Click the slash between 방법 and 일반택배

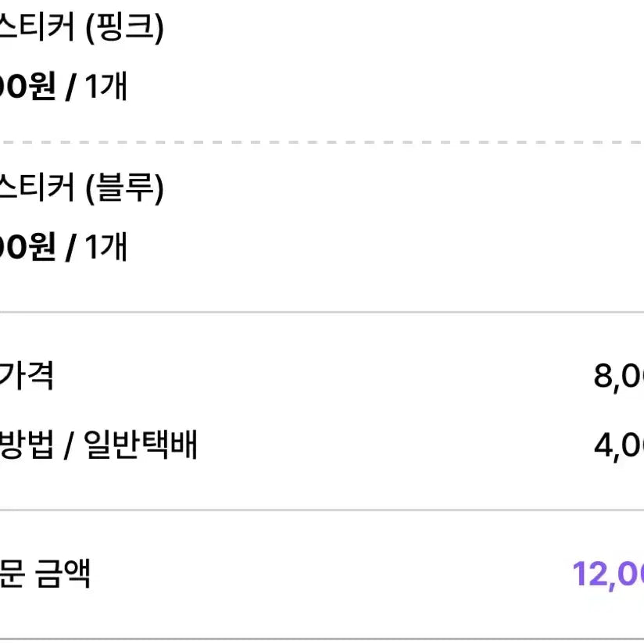click(69, 445)
